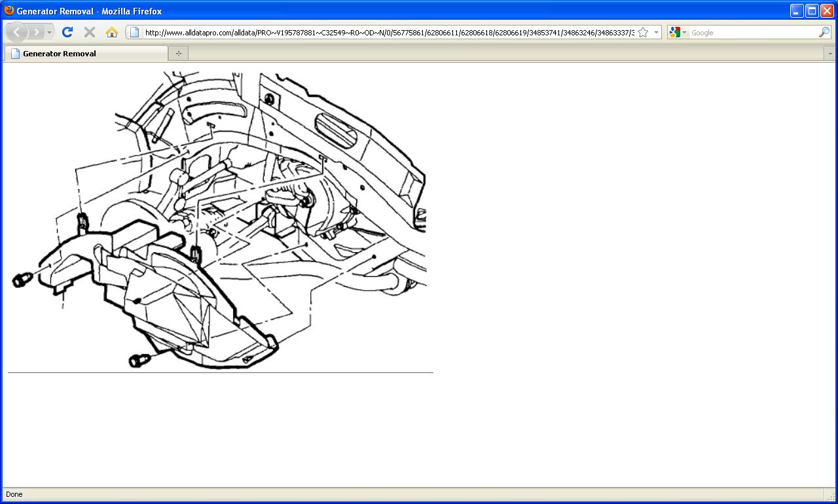Viewport: 838px width, 504px height.
Task: Minimize the Firefox window
Action: point(797,11)
